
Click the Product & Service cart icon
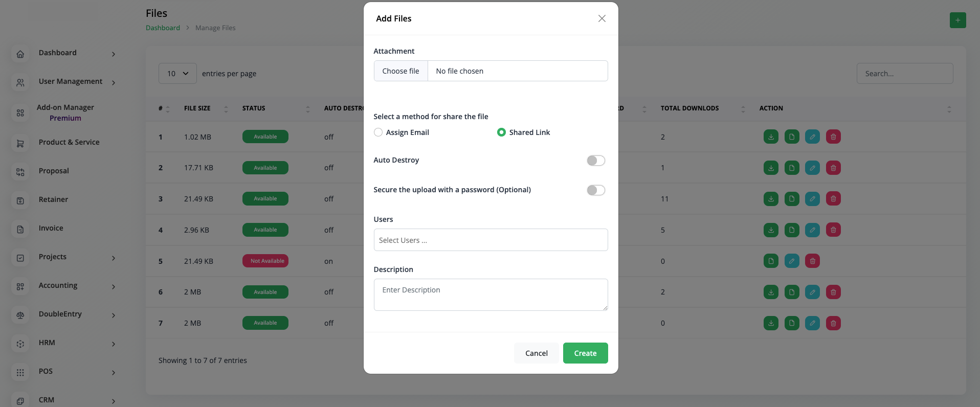[20, 143]
